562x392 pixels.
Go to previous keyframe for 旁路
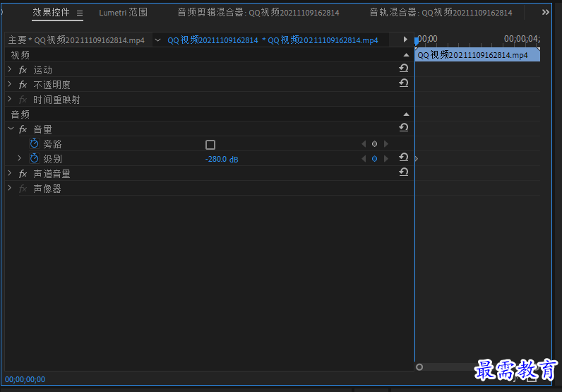pos(364,144)
